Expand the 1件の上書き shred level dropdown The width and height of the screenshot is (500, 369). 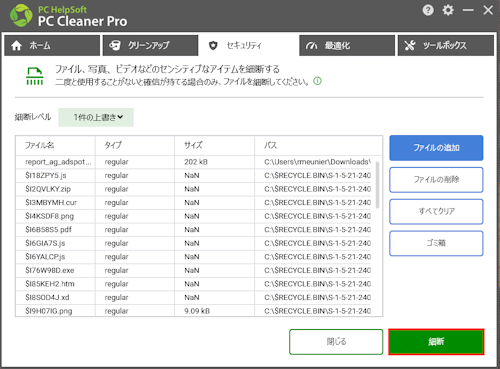tap(96, 117)
